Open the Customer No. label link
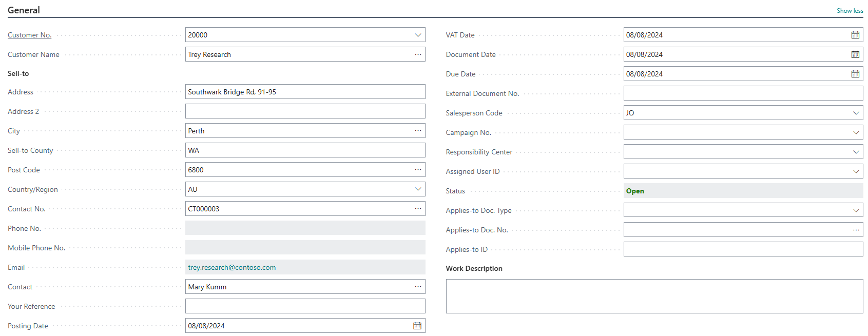 point(29,35)
